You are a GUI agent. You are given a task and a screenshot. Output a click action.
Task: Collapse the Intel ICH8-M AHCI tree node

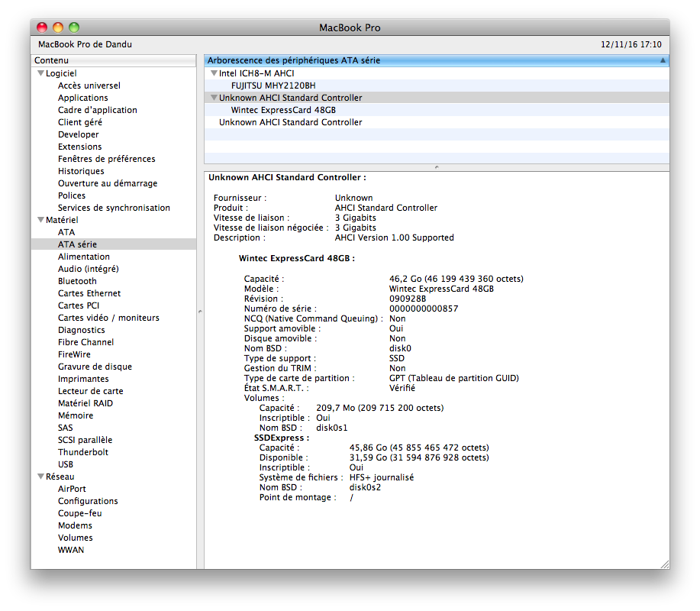214,73
